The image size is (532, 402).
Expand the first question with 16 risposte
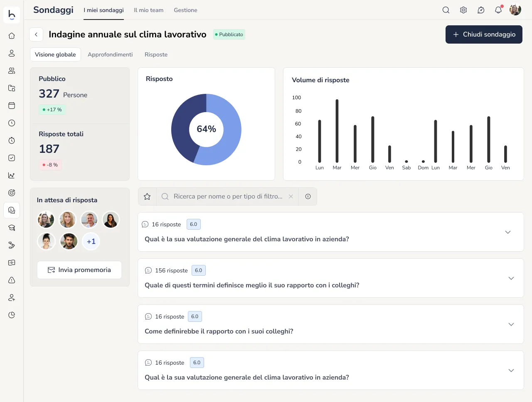pyautogui.click(x=508, y=232)
